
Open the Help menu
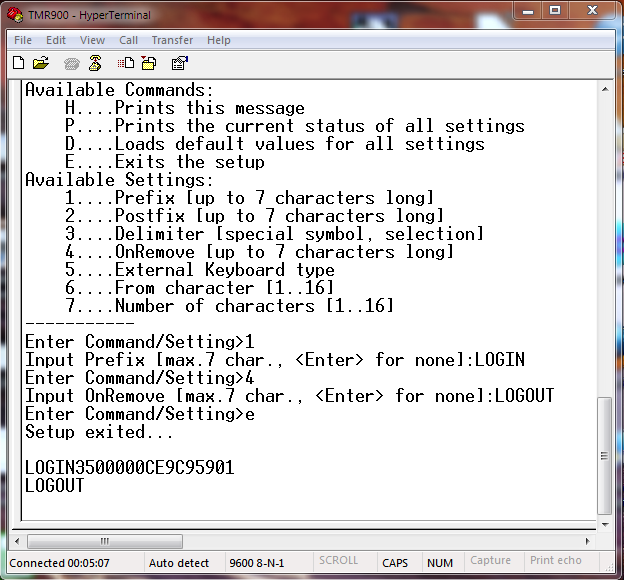218,40
